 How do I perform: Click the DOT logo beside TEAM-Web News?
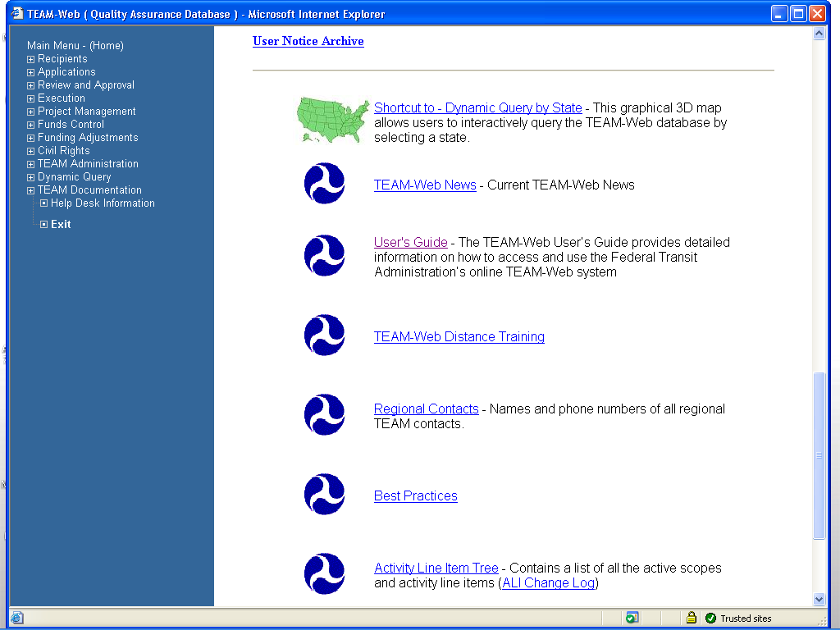click(324, 183)
